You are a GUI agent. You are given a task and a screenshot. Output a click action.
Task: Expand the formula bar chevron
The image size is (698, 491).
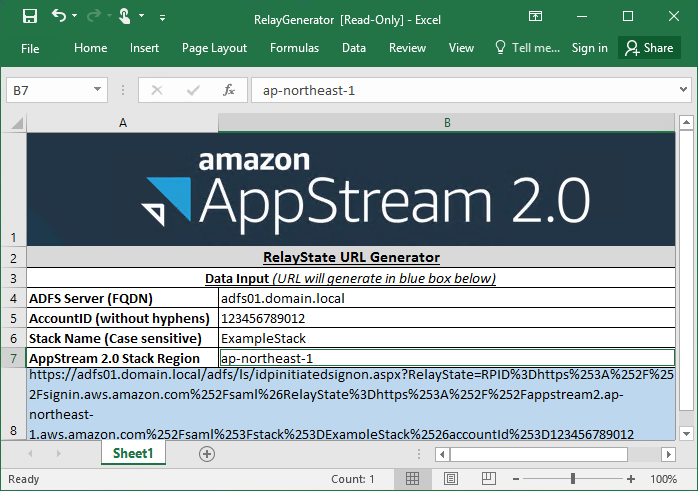(x=683, y=89)
